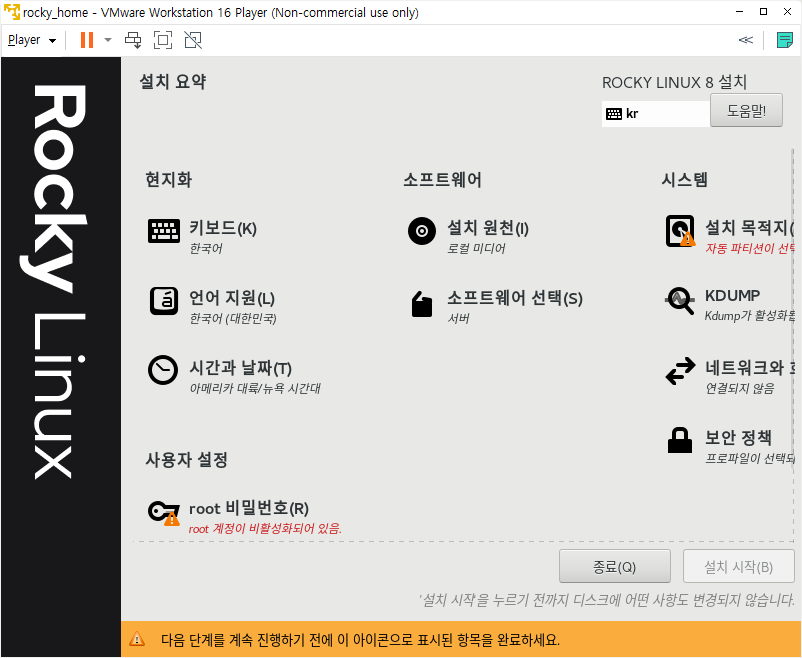Click the 설치 원천(I) label

(488, 228)
